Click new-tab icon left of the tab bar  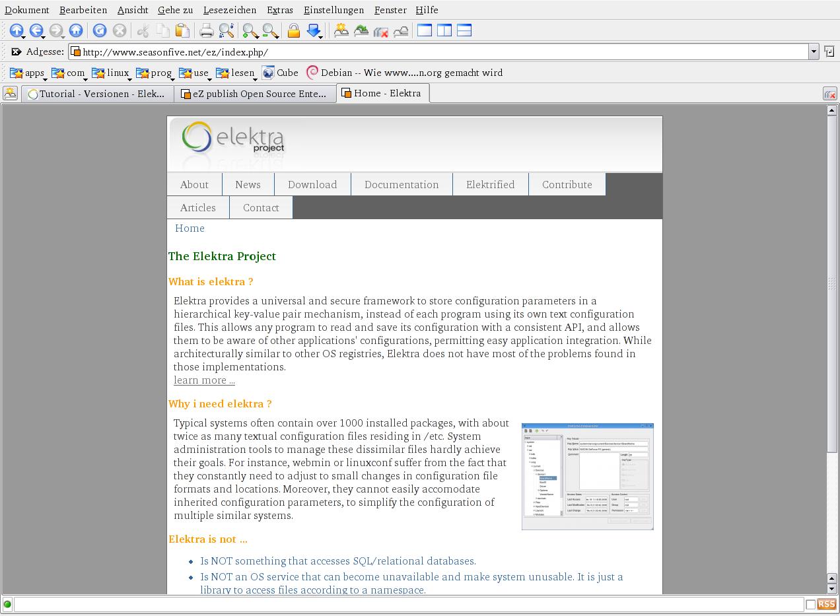click(11, 93)
